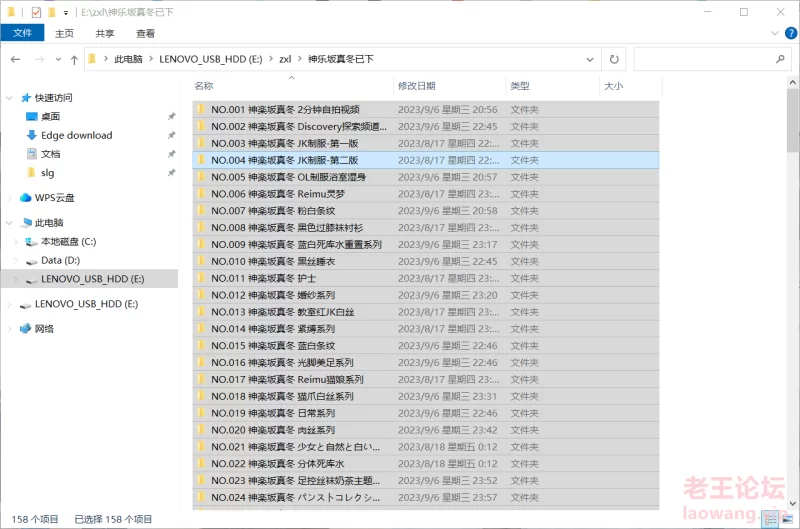Viewport: 800px width, 529px height.
Task: Select Edge download in quick access
Action: [77, 135]
